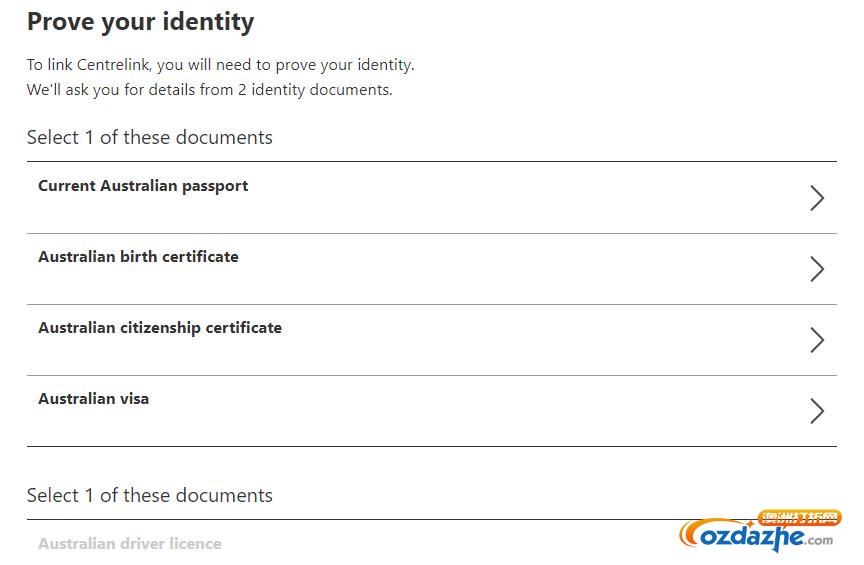864x565 pixels.
Task: Click the To link Centrelink instruction text
Action: point(220,65)
